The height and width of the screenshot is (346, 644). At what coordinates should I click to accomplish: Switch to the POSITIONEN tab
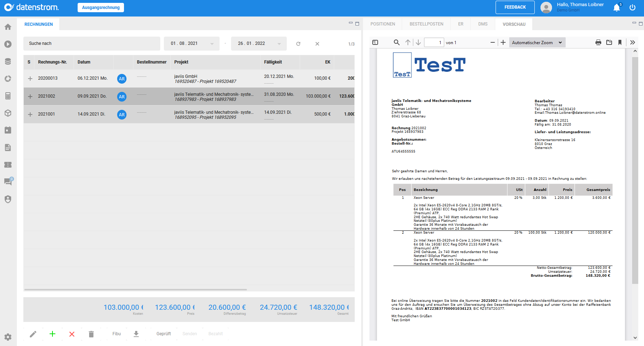pos(382,24)
